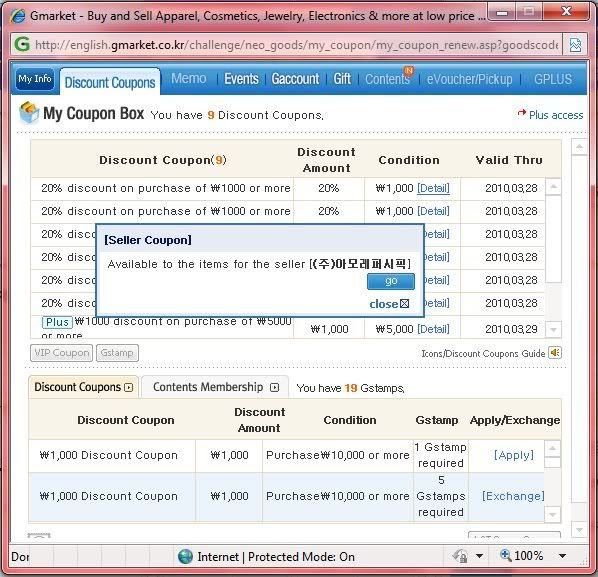Minimize the Gmarket browser window
598x577 pixels.
click(x=502, y=13)
